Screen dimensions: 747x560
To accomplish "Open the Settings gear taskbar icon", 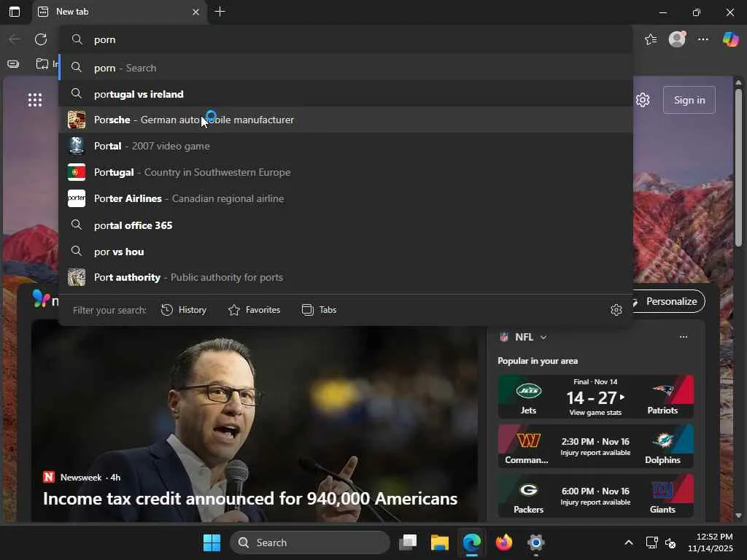I will coord(535,542).
